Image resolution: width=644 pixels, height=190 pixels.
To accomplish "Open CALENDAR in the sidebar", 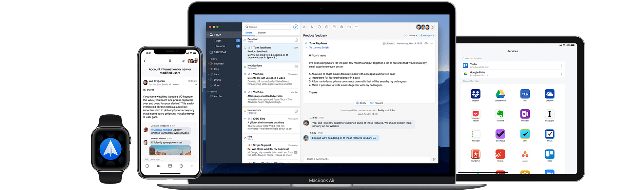I will [x=220, y=52].
